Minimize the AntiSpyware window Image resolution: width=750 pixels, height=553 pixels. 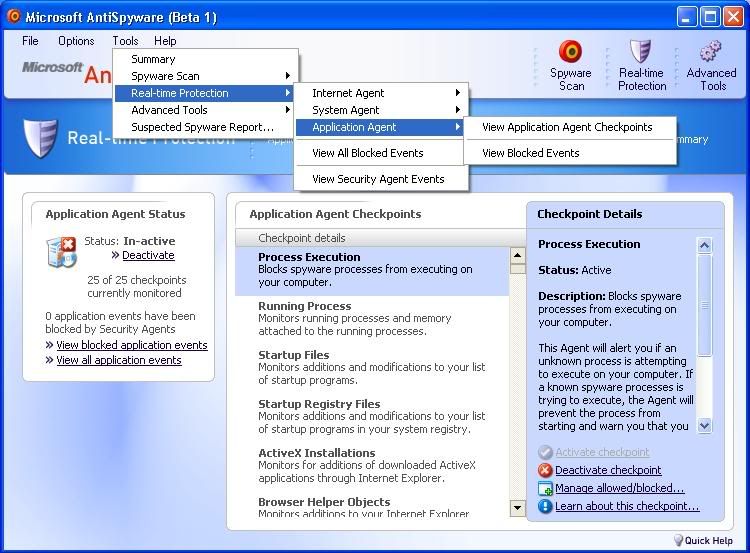(x=687, y=17)
